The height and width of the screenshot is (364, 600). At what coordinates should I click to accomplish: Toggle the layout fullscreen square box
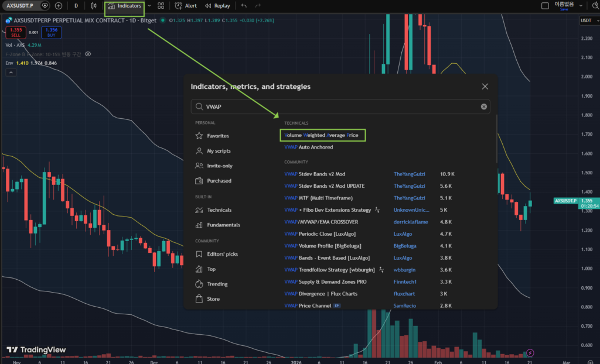pos(545,6)
